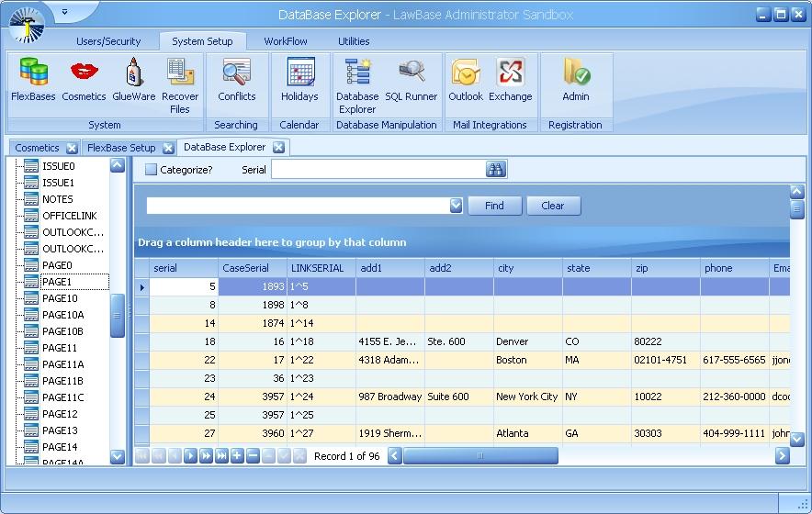Click the Find button
812x514 pixels.
(494, 206)
